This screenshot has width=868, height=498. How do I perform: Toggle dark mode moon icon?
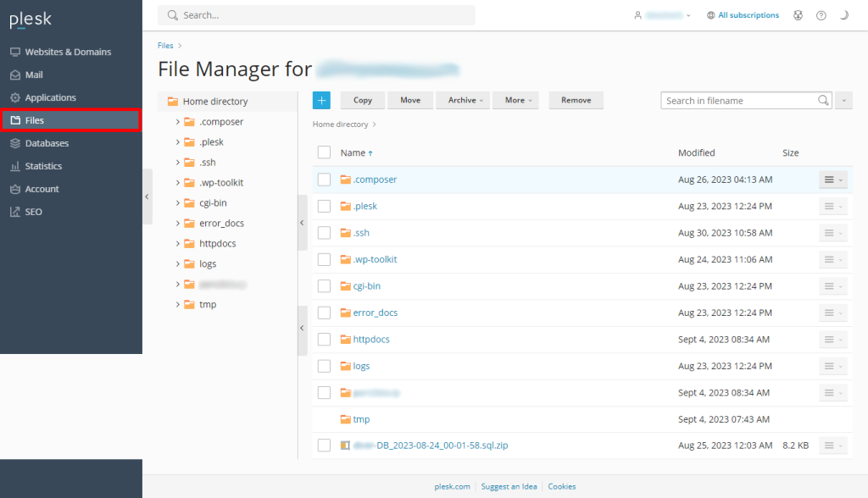(844, 15)
